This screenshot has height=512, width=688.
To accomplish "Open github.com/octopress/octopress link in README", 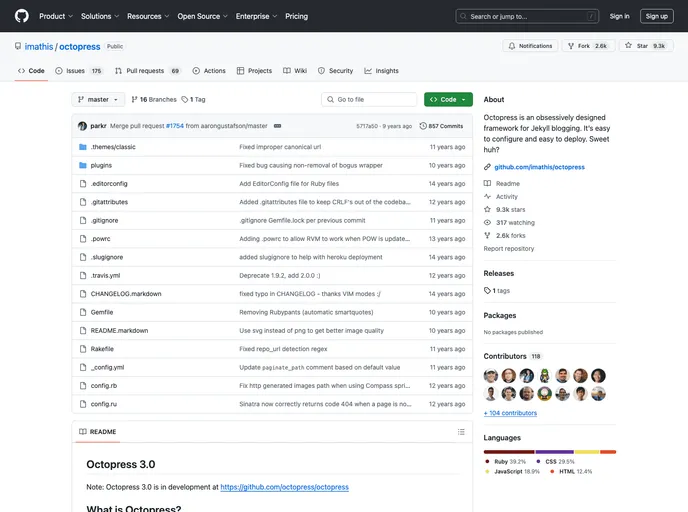I will point(284,487).
